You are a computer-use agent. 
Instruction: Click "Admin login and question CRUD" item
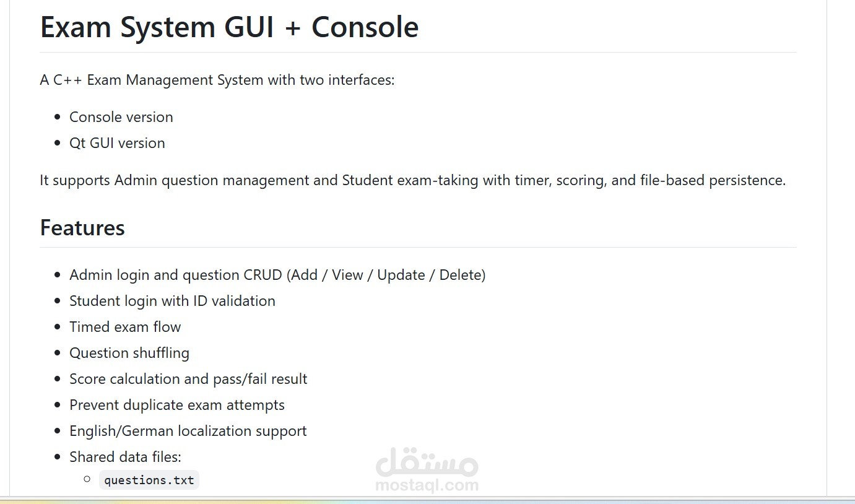277,275
